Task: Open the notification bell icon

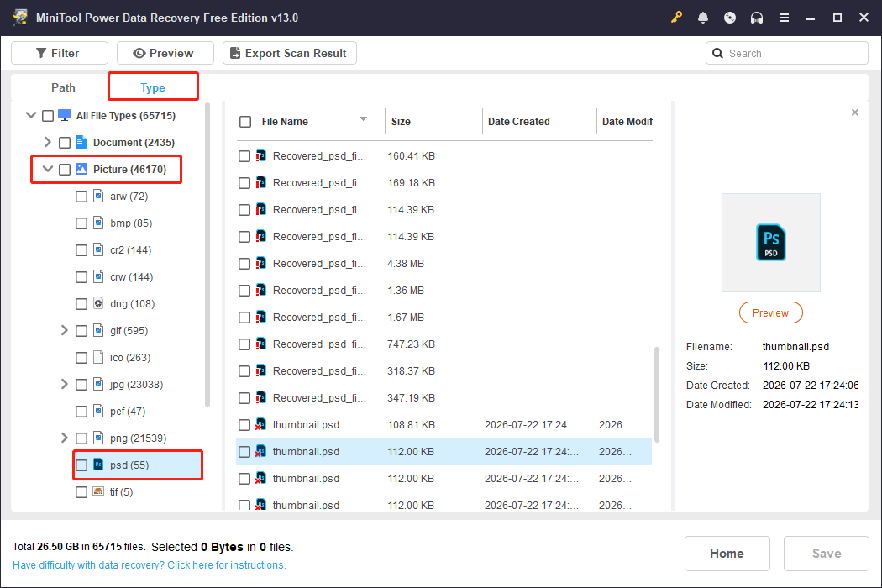Action: (x=703, y=18)
